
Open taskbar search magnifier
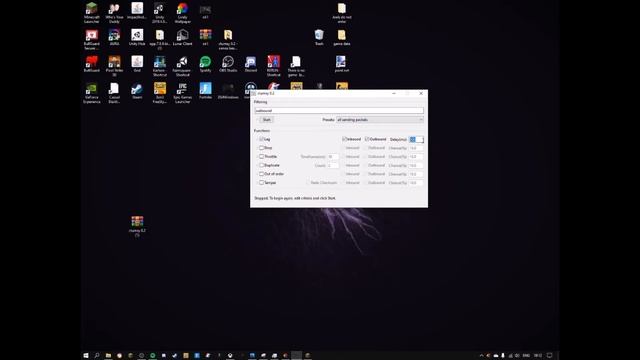click(97, 356)
